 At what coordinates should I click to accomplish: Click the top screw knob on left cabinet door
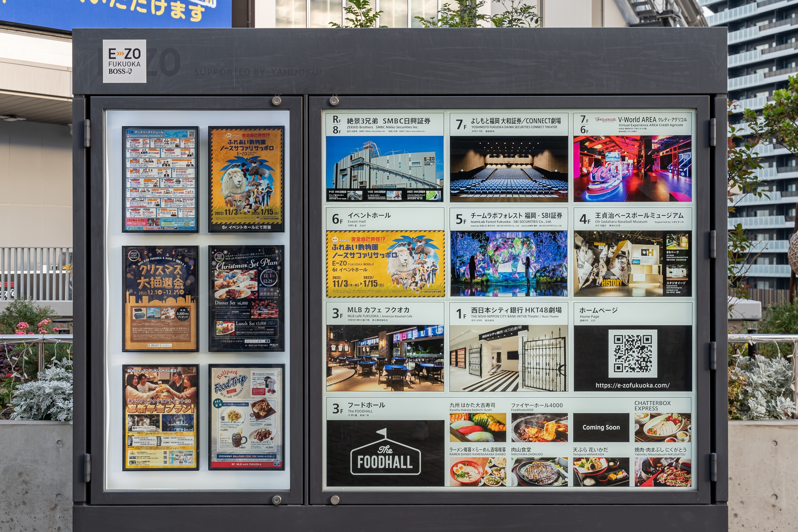(x=277, y=101)
